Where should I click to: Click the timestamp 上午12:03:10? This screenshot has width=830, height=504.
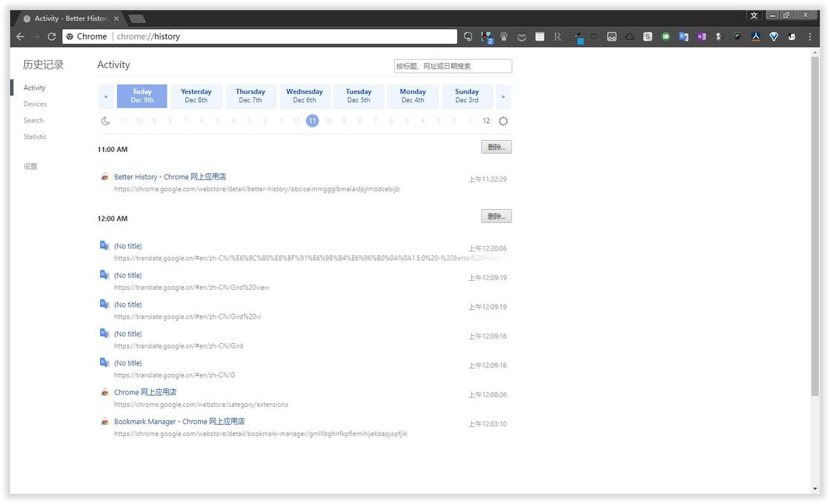pyautogui.click(x=488, y=424)
